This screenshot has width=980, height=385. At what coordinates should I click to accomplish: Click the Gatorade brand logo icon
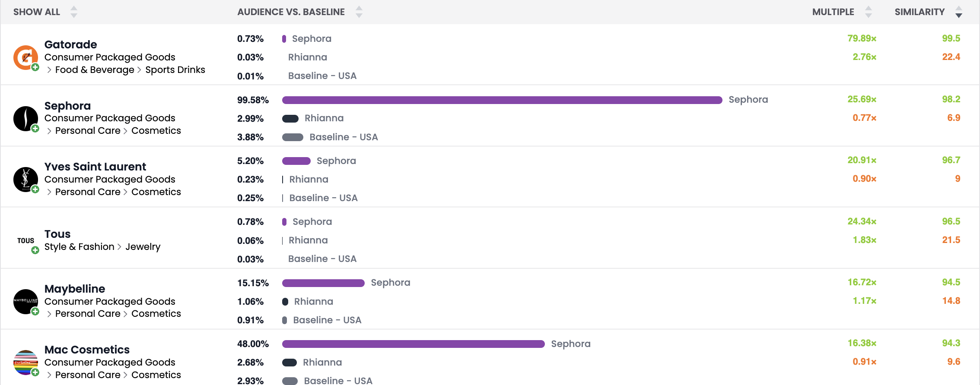(25, 57)
